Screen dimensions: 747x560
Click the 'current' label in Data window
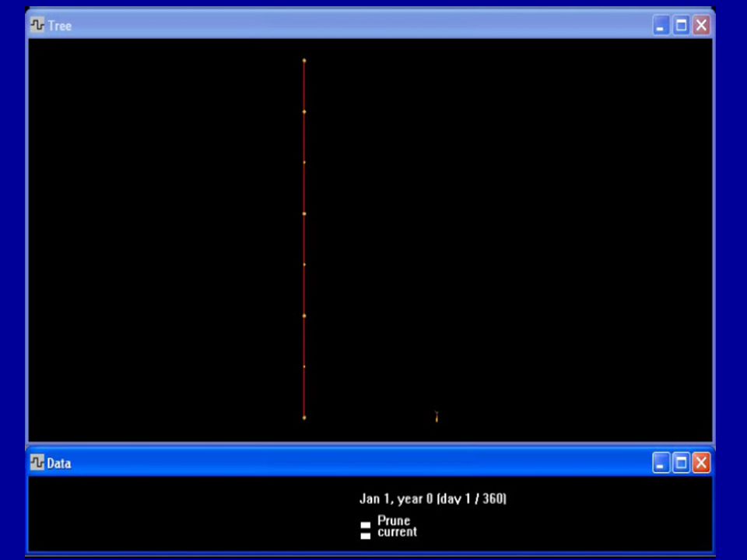[397, 531]
